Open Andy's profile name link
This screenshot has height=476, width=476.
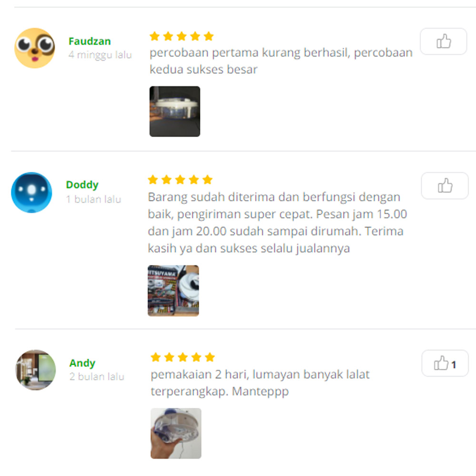pyautogui.click(x=82, y=363)
